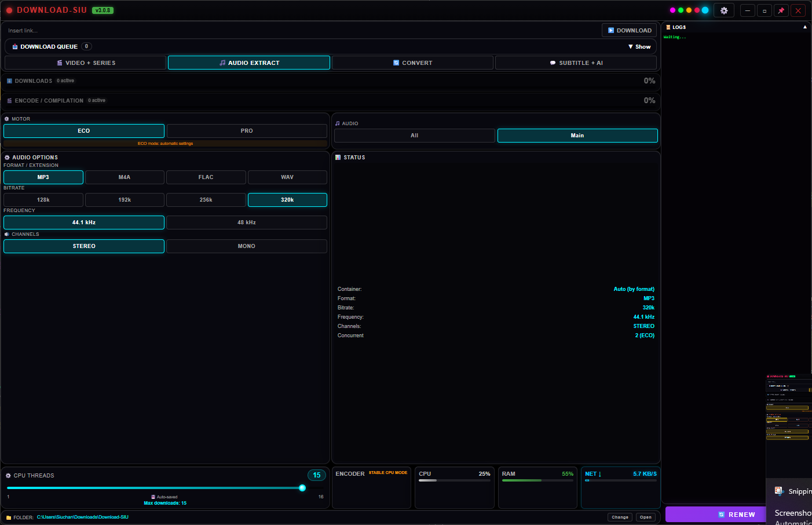Viewport: 812px width, 525px height.
Task: Click the CPU usage bar
Action: point(455,480)
